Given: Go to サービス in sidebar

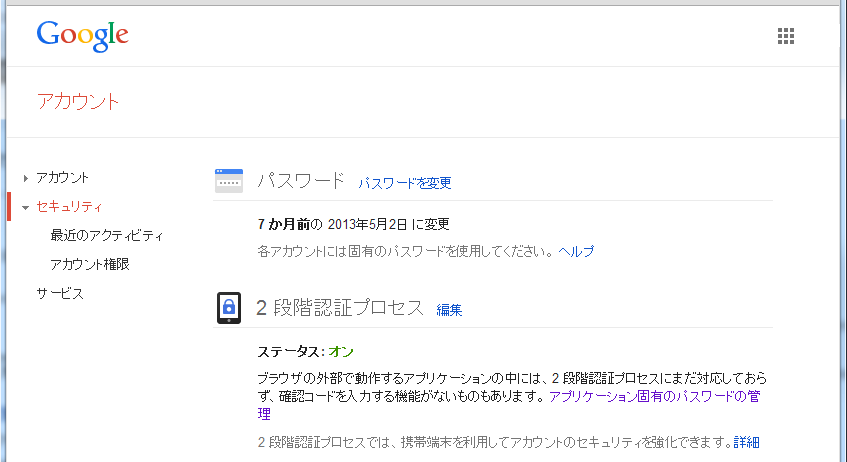Looking at the screenshot, I should [60, 294].
